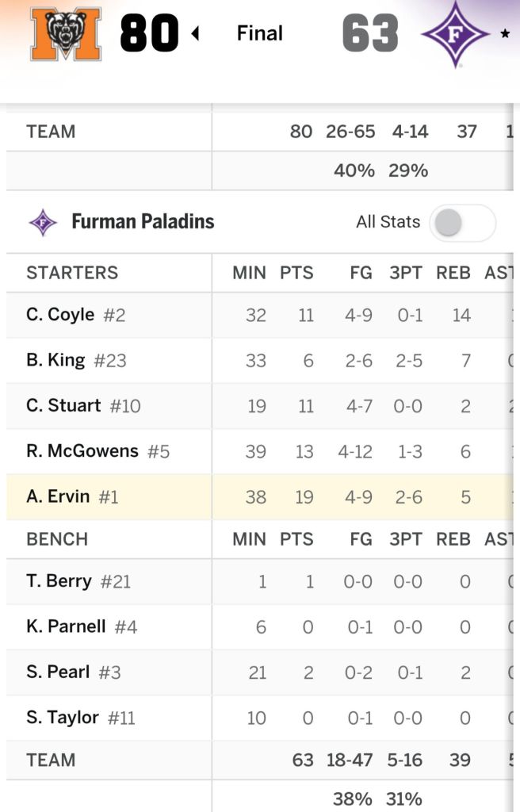Sort starters by PTS column header
Screen dimensions: 520x812
[x=296, y=273]
